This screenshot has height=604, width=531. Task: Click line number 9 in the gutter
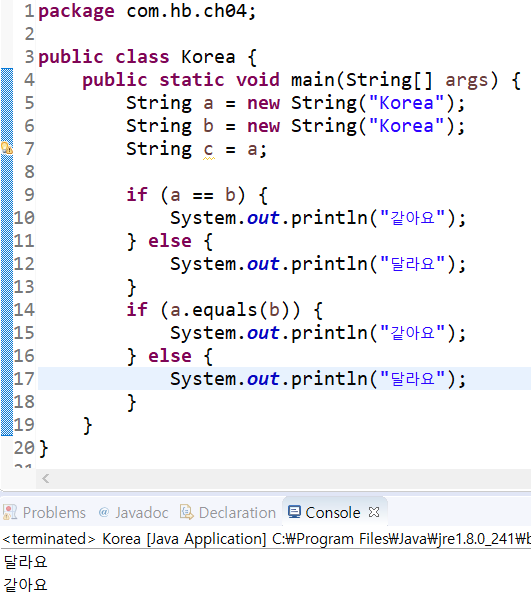click(x=29, y=195)
